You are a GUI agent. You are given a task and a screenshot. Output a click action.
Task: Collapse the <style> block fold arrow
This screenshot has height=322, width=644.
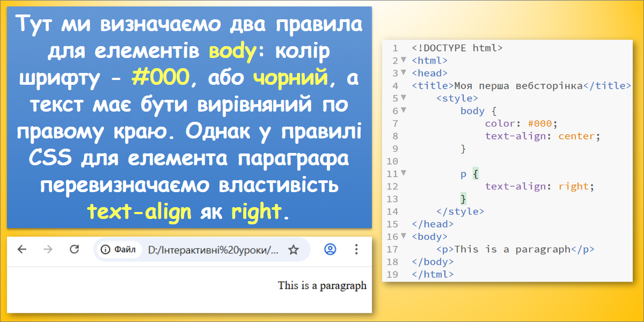pos(404,98)
